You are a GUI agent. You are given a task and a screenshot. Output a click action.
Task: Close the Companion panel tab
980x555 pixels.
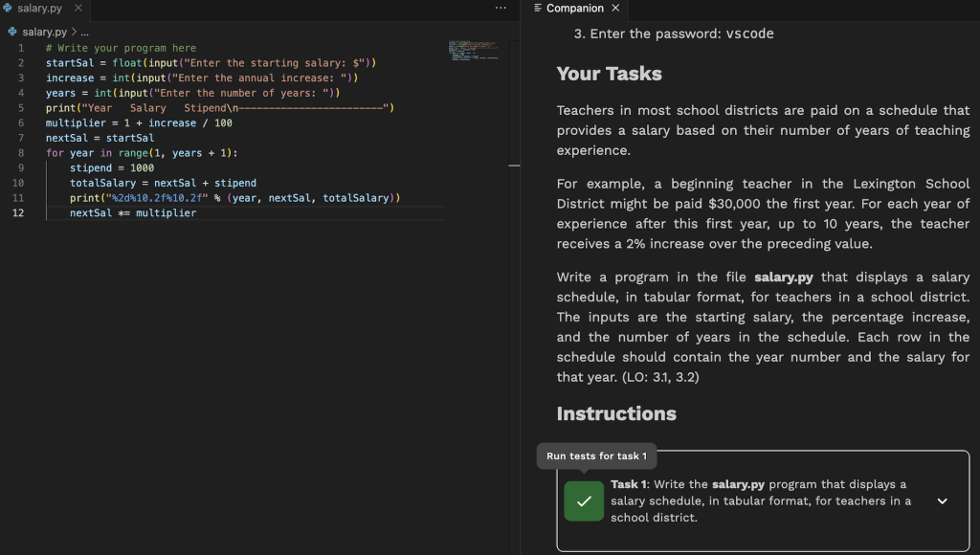point(615,9)
